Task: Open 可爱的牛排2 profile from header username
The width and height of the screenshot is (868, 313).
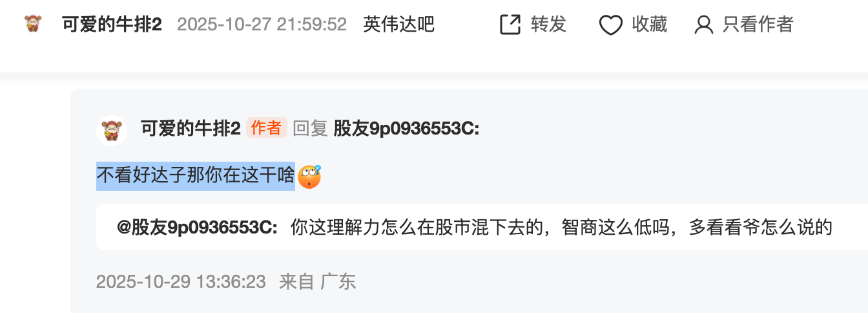Action: pos(112,25)
